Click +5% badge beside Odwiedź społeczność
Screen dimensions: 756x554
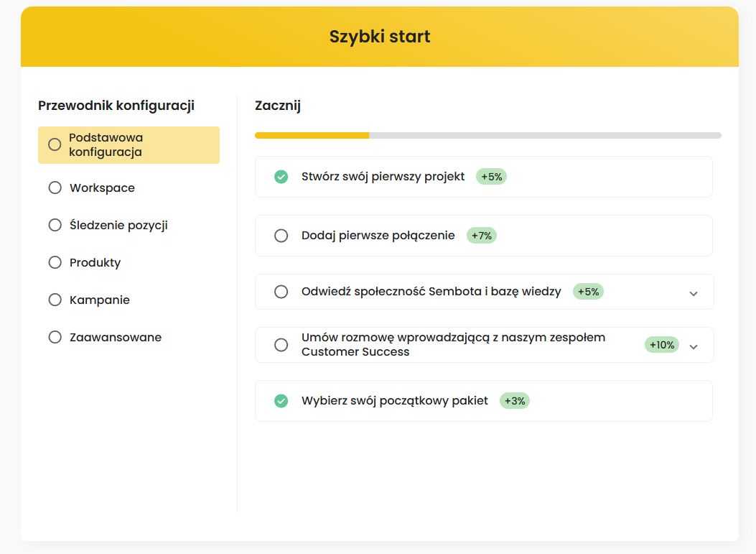pyautogui.click(x=588, y=292)
